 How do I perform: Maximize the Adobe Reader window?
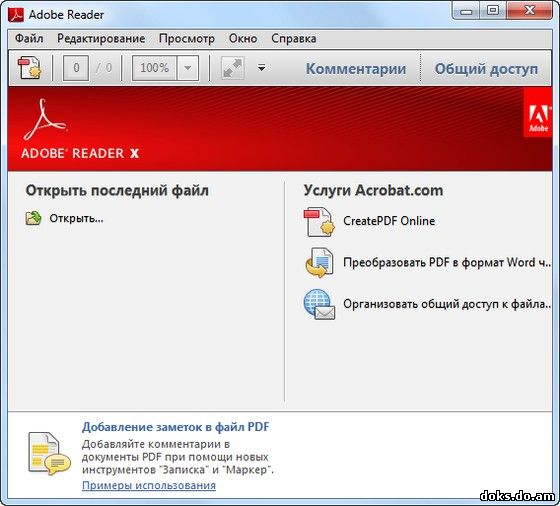(x=493, y=11)
